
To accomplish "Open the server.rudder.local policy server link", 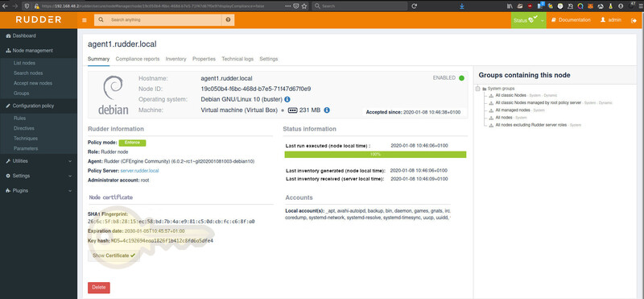I will click(x=139, y=170).
